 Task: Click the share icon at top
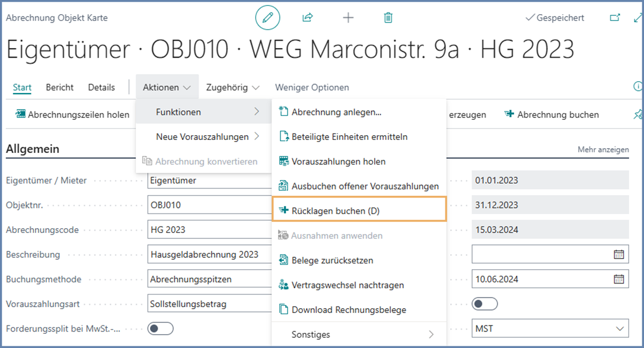click(x=307, y=18)
